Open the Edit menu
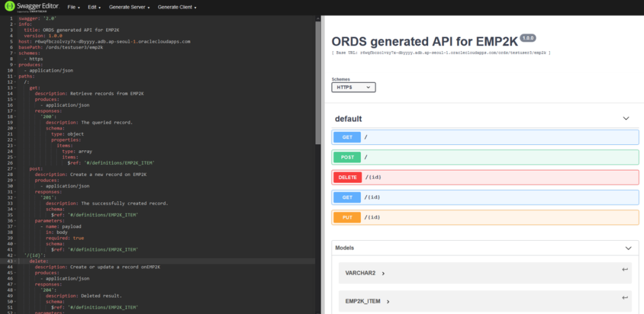Image resolution: width=644 pixels, height=314 pixels. (92, 7)
